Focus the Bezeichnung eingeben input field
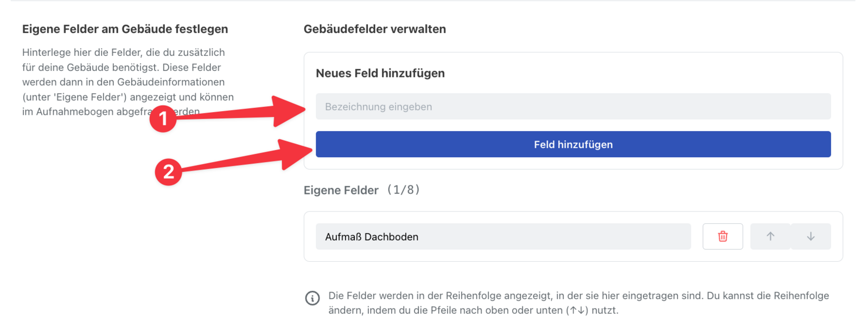The width and height of the screenshot is (868, 336). 573,107
